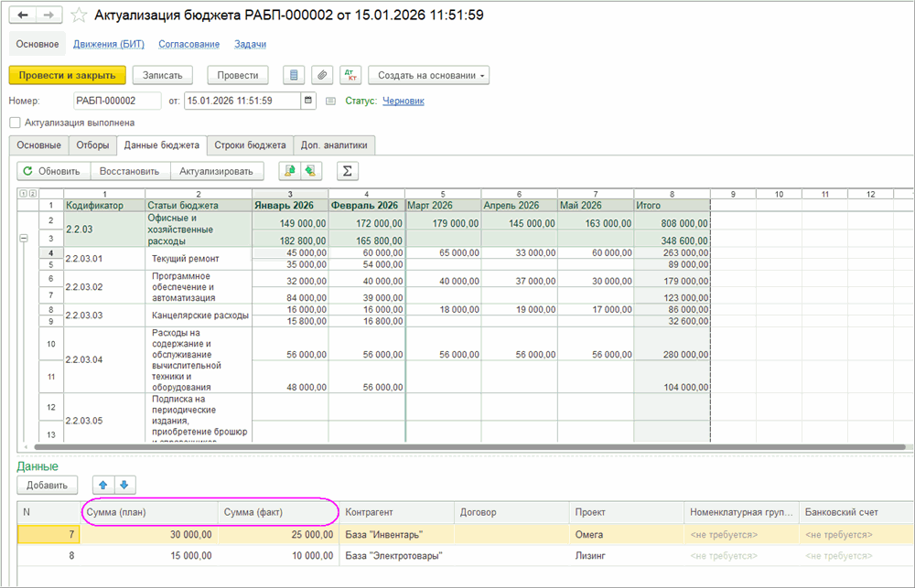Open the document report list icon

(294, 75)
